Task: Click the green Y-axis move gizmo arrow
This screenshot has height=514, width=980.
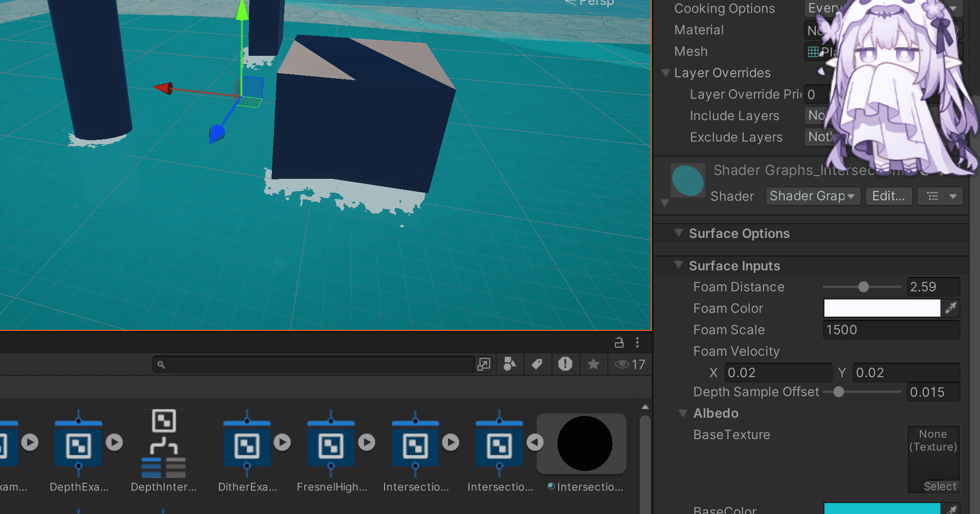Action: click(242, 10)
